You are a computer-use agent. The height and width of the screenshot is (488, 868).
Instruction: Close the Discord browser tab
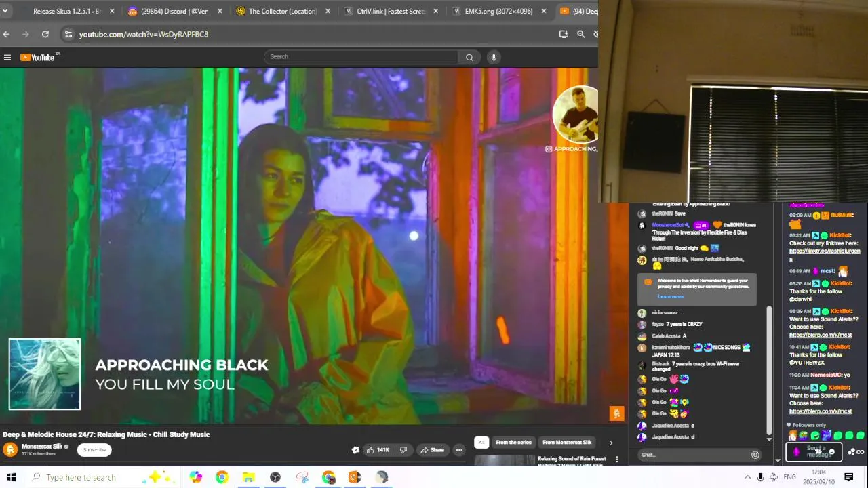pos(220,11)
